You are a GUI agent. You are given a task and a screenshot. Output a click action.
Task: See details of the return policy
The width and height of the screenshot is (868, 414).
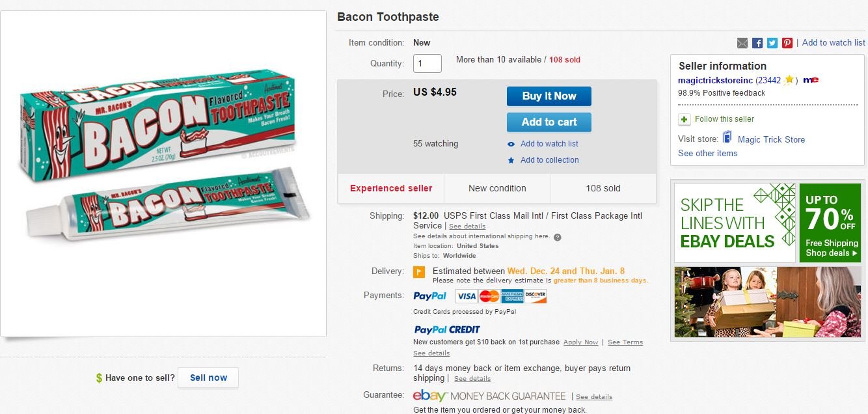[x=472, y=379]
